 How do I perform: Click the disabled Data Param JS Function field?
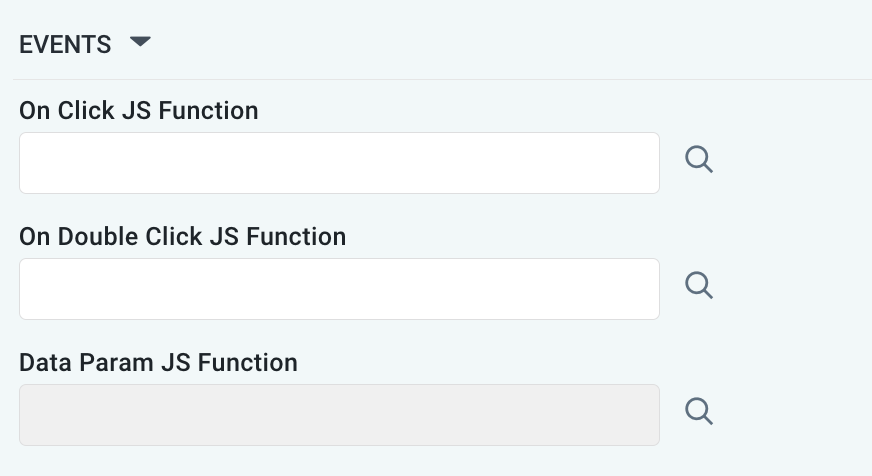click(x=339, y=415)
